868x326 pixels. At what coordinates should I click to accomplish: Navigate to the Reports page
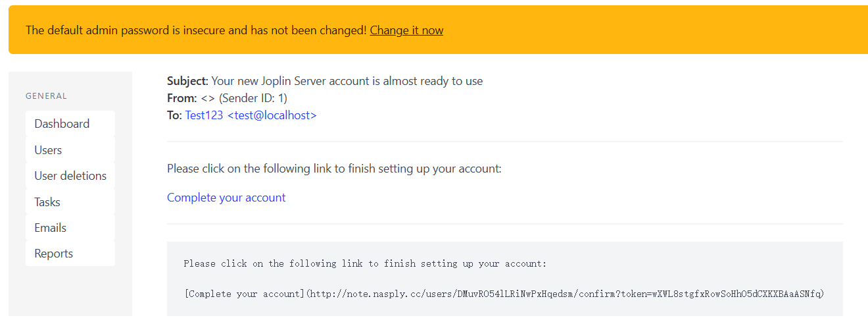54,254
